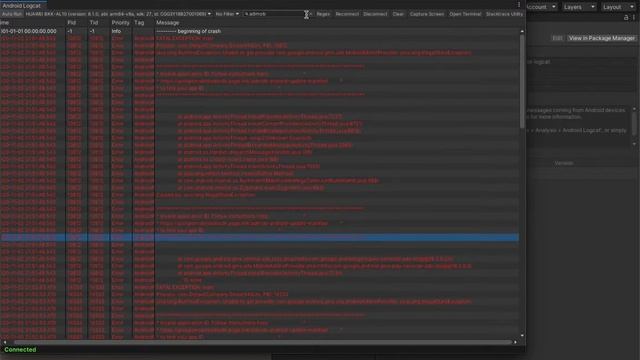Select the blue highlighted log row
The height and width of the screenshot is (360, 640).
(260, 238)
